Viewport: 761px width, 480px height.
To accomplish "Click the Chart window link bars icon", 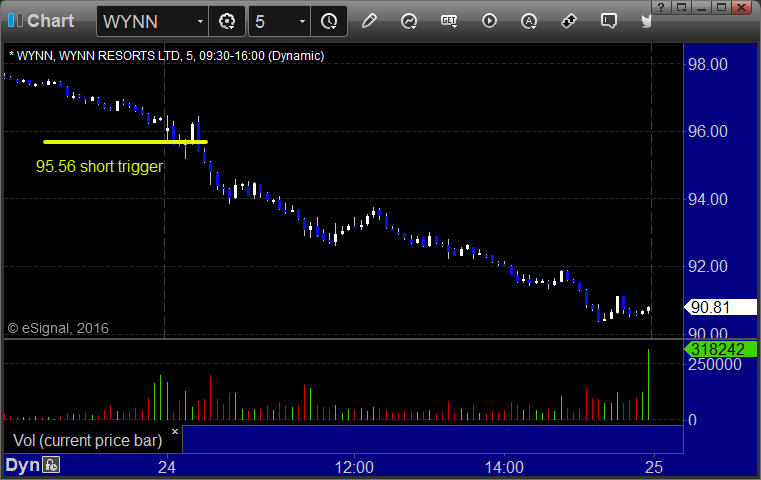I will click(15, 20).
